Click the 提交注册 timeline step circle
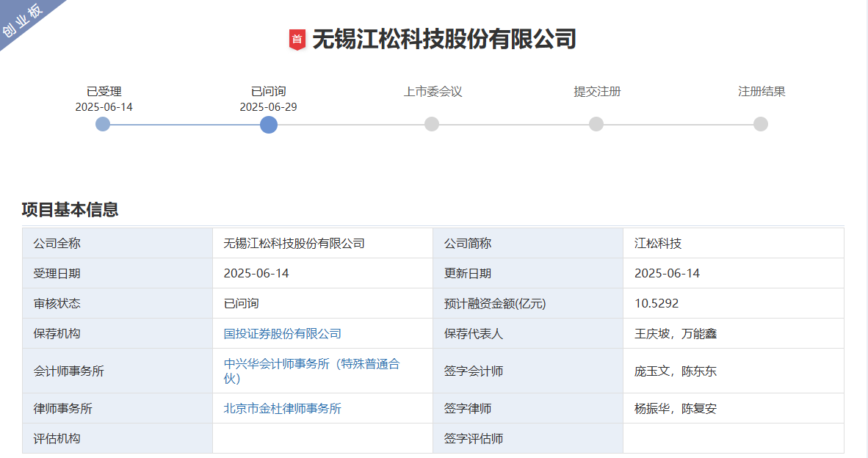 (x=596, y=124)
